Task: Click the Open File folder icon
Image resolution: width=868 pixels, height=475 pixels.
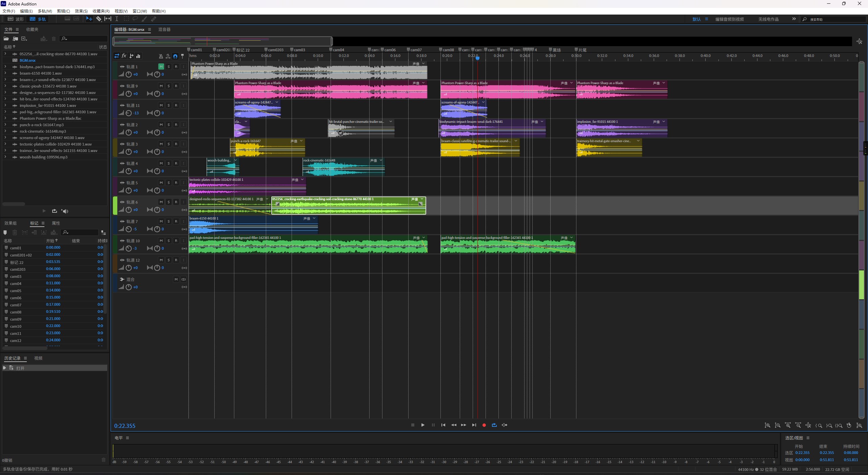Action: pos(6,39)
